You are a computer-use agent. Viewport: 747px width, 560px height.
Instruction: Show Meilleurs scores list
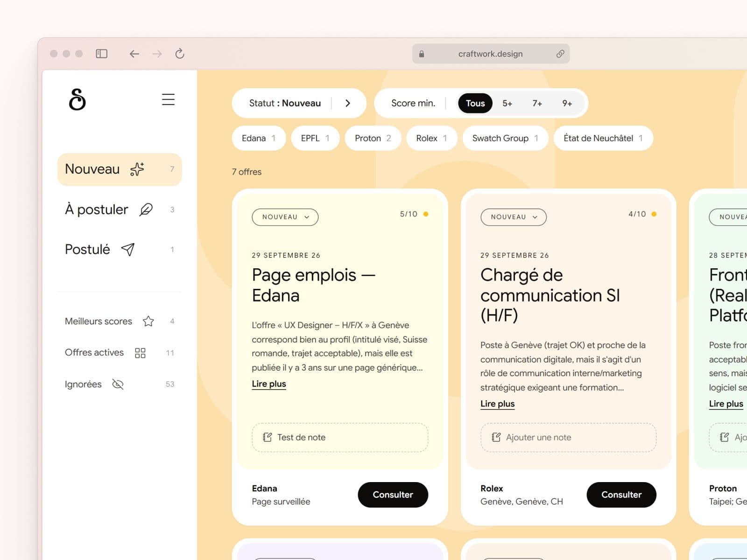click(x=120, y=321)
